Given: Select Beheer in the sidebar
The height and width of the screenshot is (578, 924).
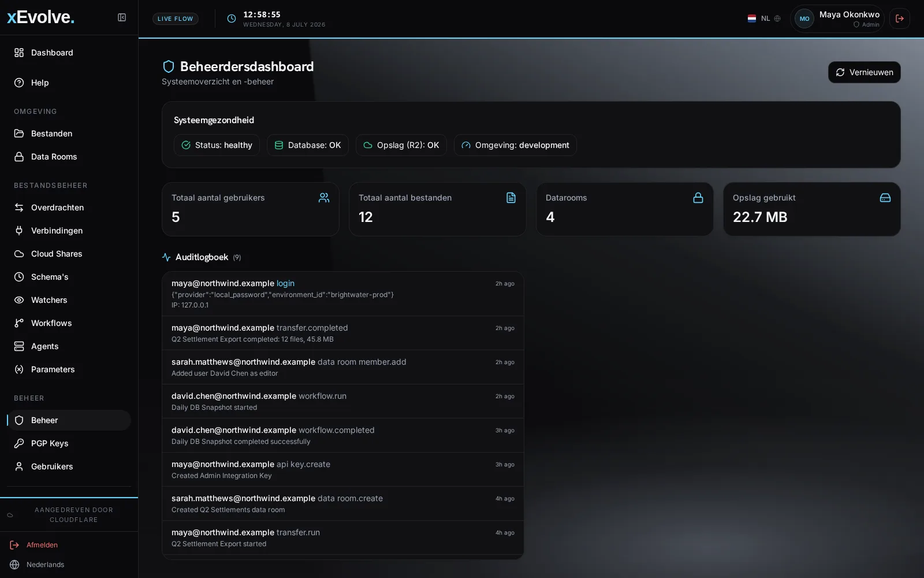Looking at the screenshot, I should tap(69, 420).
